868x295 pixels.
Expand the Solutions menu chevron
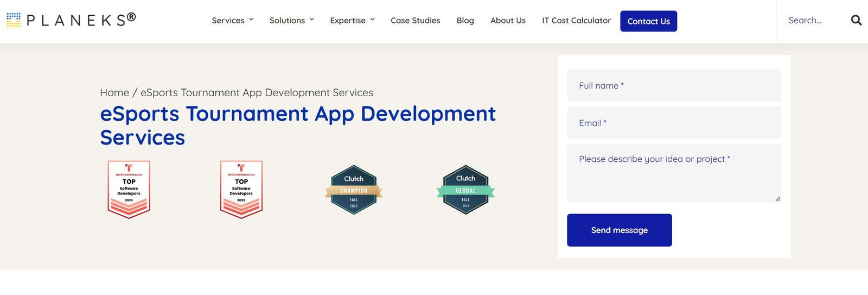pos(312,20)
